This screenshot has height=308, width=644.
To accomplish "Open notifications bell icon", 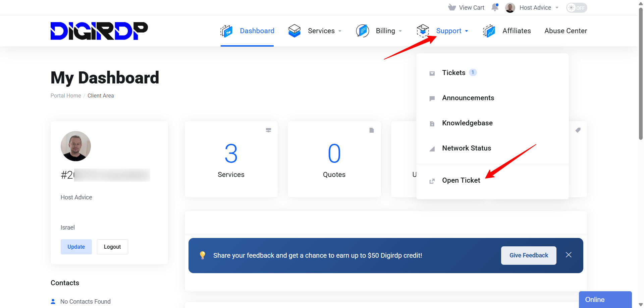I will [495, 7].
